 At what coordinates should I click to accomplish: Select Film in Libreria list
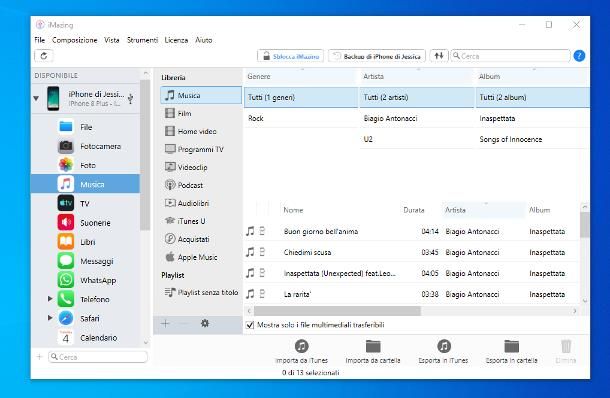coord(201,113)
